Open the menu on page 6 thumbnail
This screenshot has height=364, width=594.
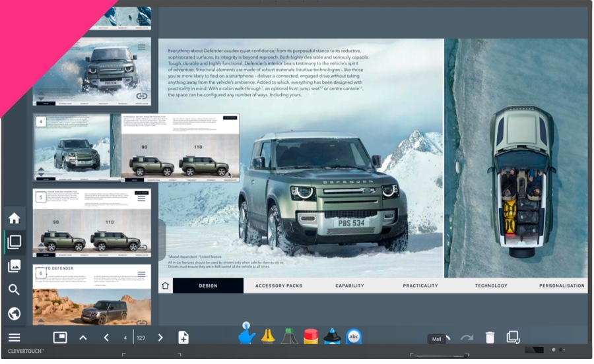click(141, 274)
